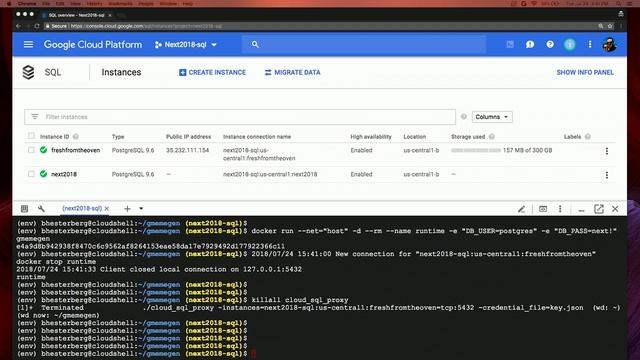Click 157 MB of 300 GB text

527,150
